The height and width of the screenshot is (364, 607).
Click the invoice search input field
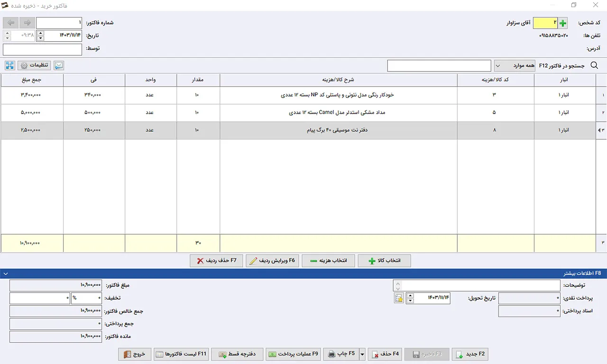pyautogui.click(x=439, y=65)
